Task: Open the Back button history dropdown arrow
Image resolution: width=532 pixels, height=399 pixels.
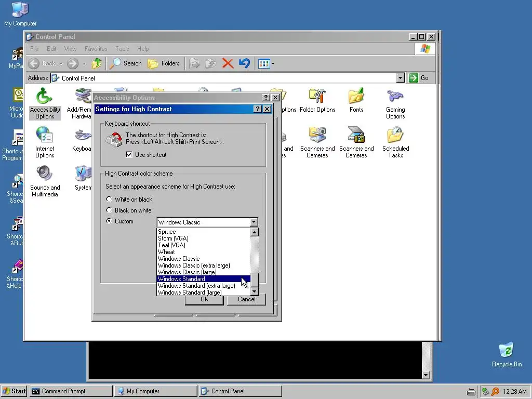Action: point(61,63)
